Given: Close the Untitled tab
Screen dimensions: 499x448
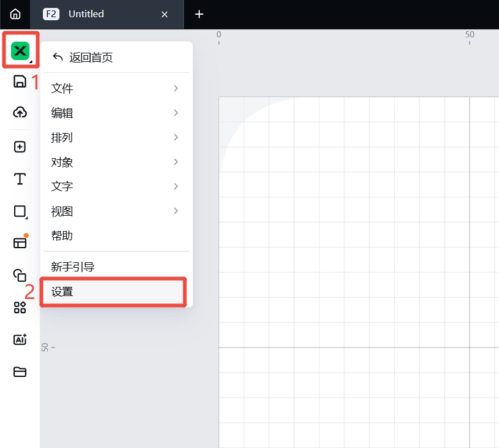Looking at the screenshot, I should [164, 14].
